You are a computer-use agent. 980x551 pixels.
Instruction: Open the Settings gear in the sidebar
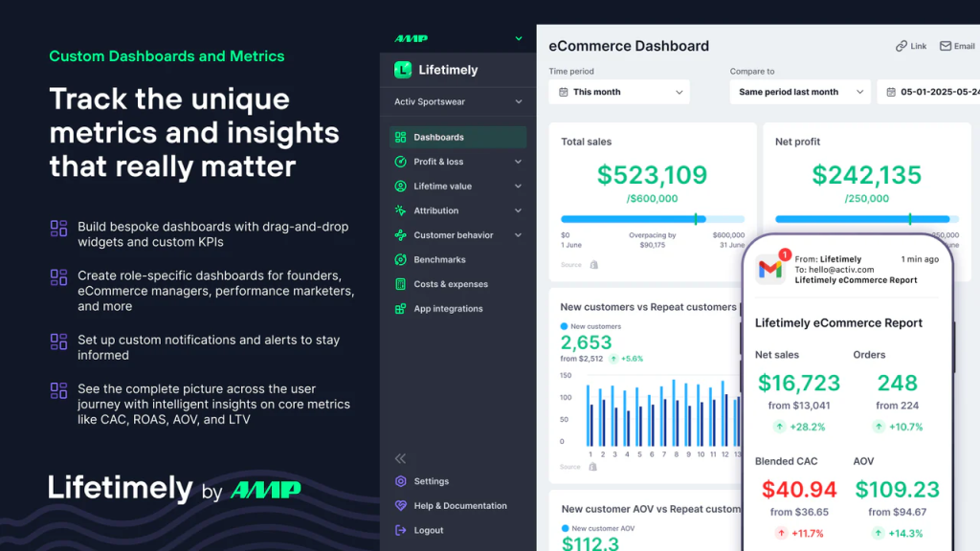click(x=402, y=481)
